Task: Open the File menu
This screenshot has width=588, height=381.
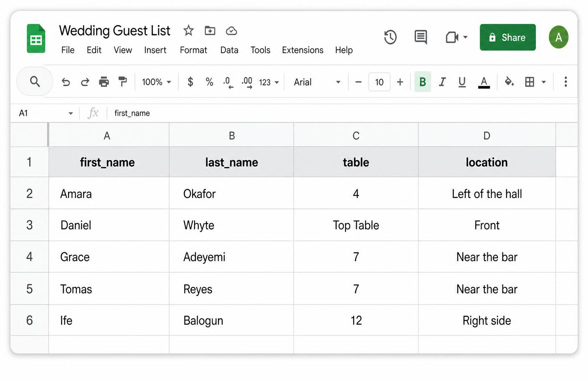Action: (x=68, y=50)
